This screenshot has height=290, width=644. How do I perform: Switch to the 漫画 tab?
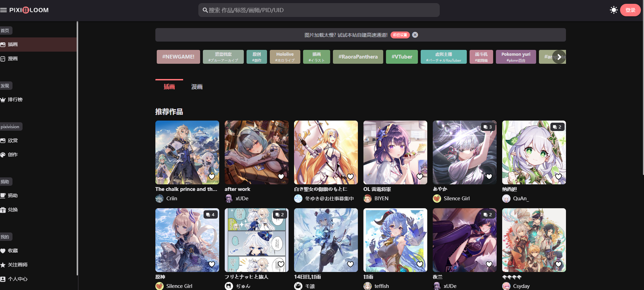[197, 87]
